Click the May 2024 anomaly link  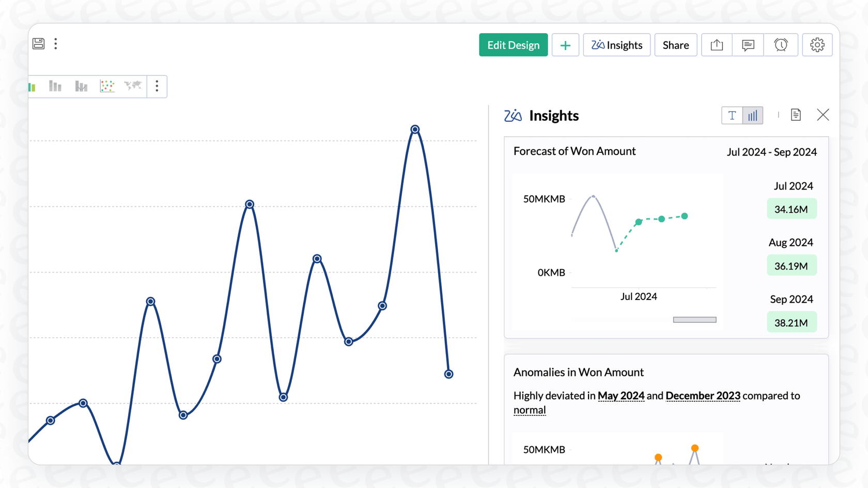pos(621,396)
